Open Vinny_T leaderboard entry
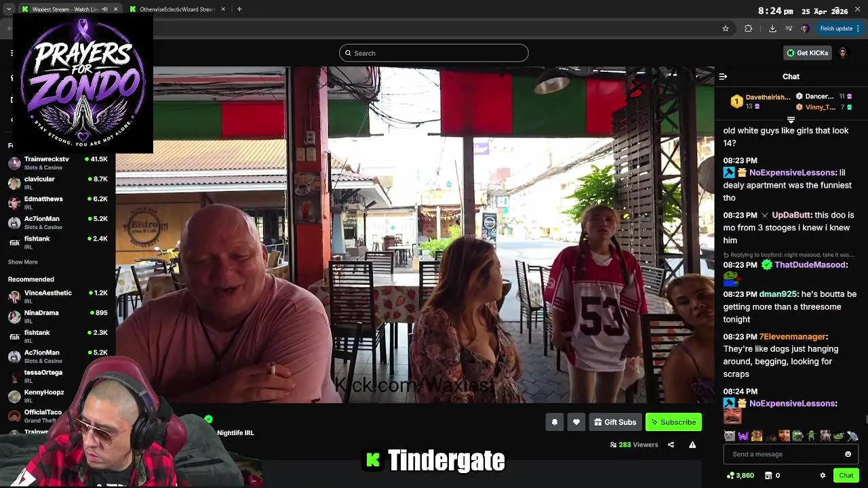The image size is (868, 488). tap(823, 107)
